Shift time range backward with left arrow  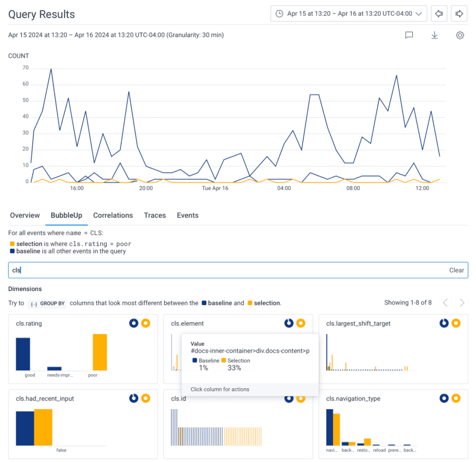(438, 13)
